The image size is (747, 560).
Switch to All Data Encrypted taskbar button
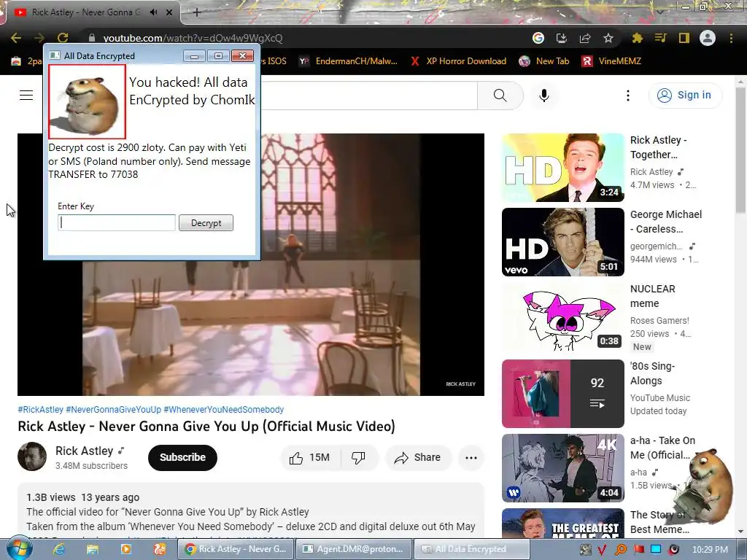tap(472, 549)
